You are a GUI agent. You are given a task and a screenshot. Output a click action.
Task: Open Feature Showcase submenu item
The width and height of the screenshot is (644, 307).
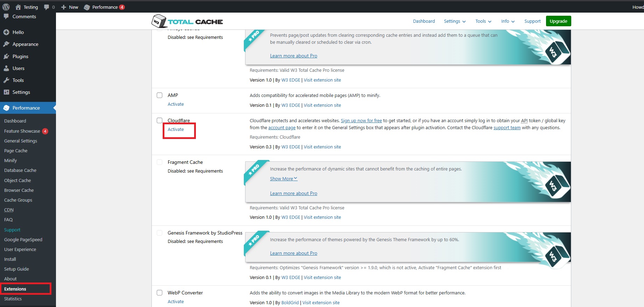[22, 131]
